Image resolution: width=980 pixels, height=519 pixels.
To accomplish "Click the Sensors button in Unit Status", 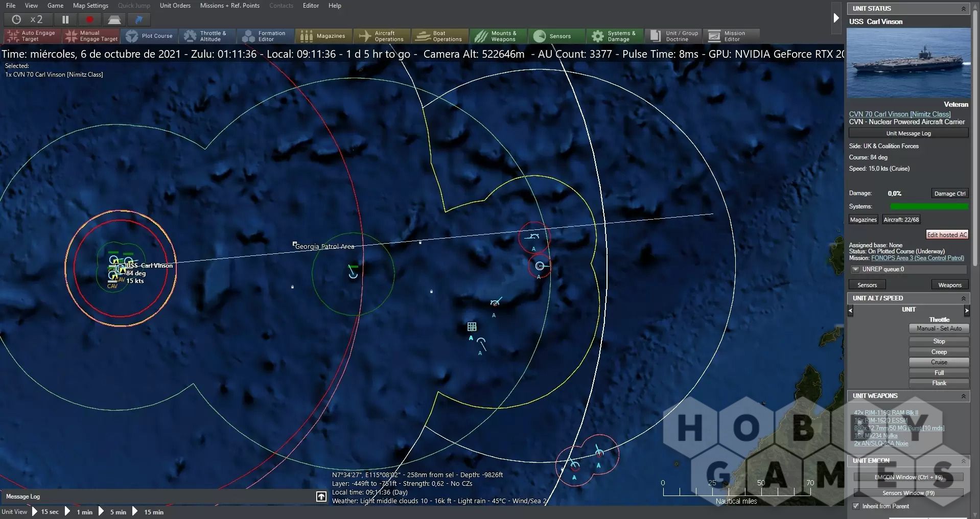I will click(x=867, y=285).
